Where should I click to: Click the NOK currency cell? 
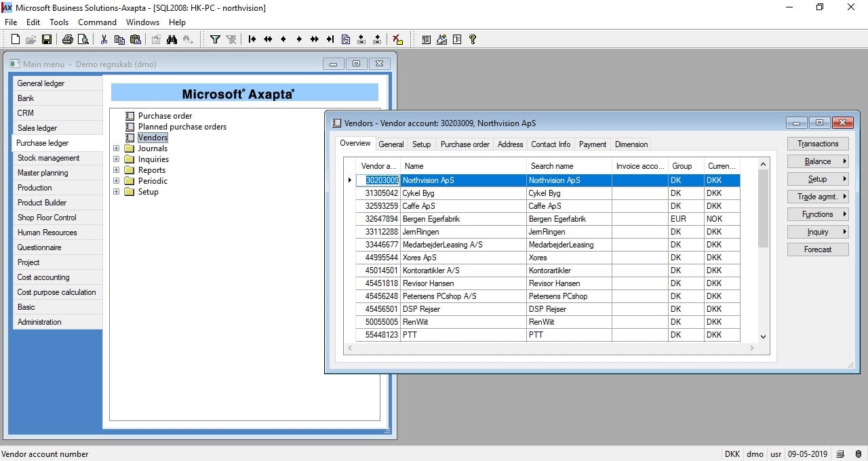(x=722, y=219)
